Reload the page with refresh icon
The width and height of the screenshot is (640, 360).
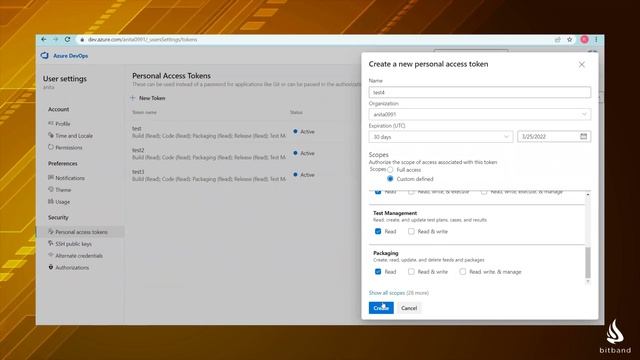[68, 40]
